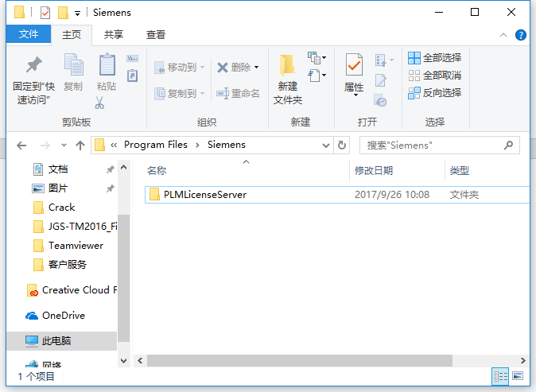Open Pictures (图片) in navigation pane
The height and width of the screenshot is (392, 536).
[x=58, y=188]
